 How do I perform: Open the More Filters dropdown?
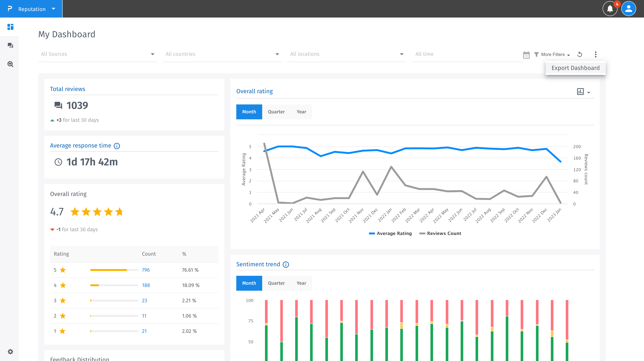point(552,54)
